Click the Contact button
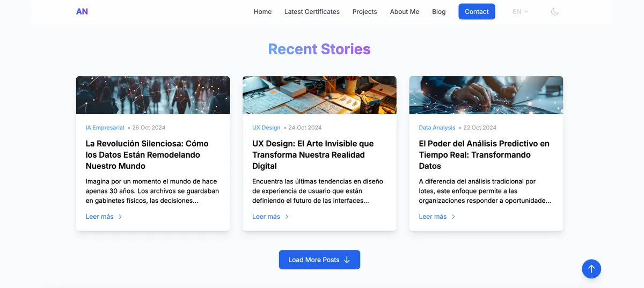 click(x=477, y=12)
